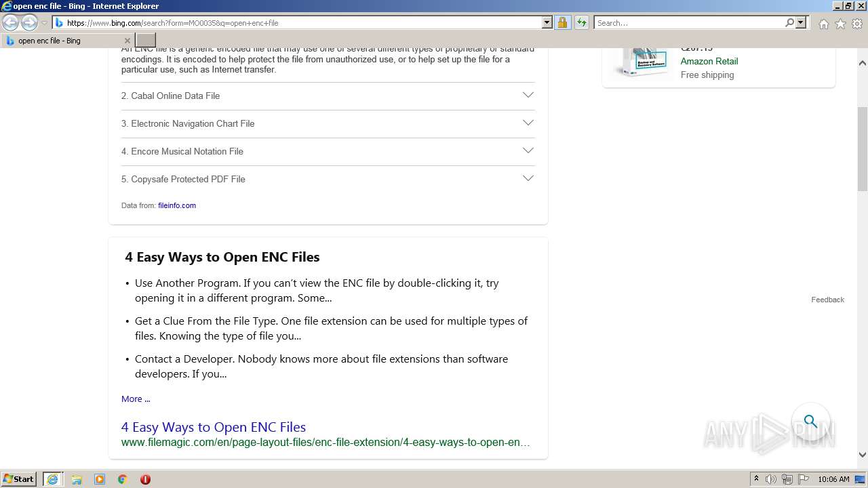Image resolution: width=868 pixels, height=488 pixels.
Task: Click the volume speaker tray icon
Action: pos(771,479)
